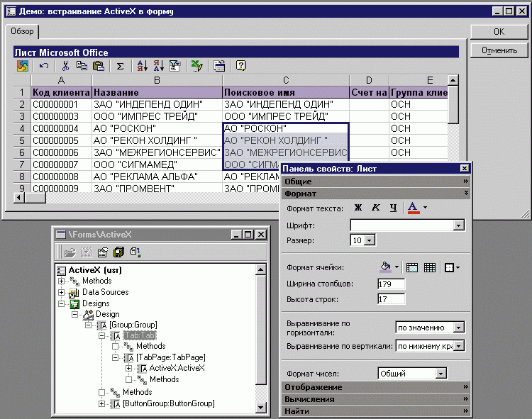Image resolution: width=532 pixels, height=419 pixels.
Task: Open horizontal alignment dropdown 'по значению'
Action: [459, 328]
